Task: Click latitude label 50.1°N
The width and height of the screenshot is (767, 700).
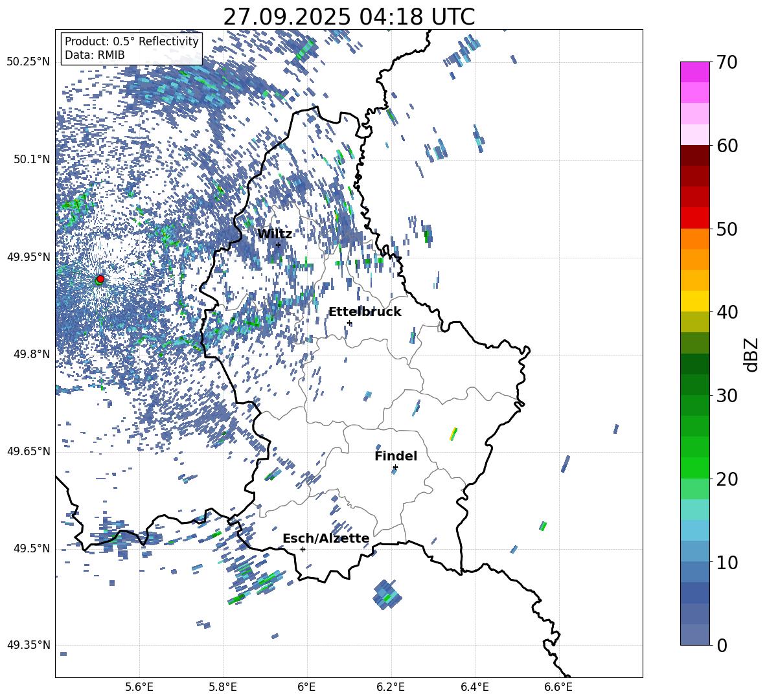Action: pos(32,159)
